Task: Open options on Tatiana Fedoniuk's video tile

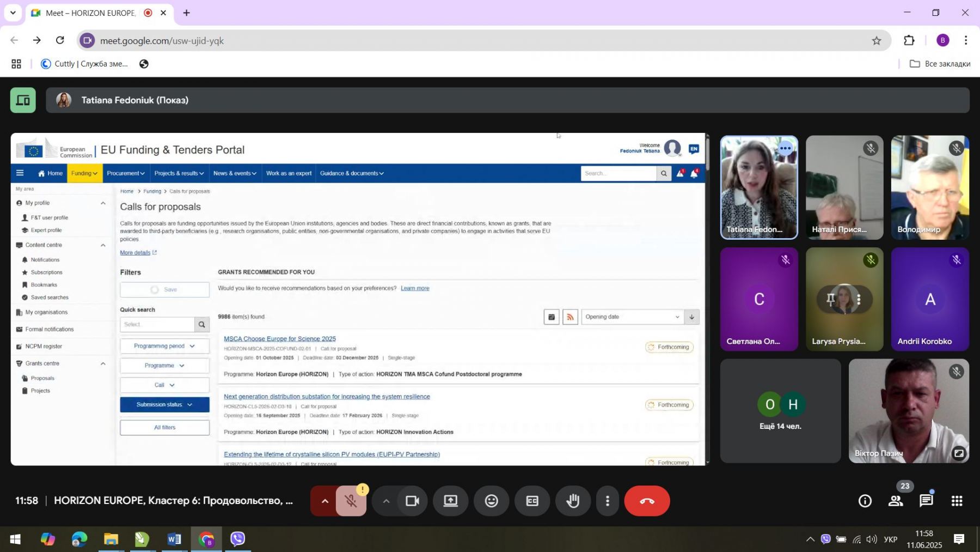Action: [785, 148]
